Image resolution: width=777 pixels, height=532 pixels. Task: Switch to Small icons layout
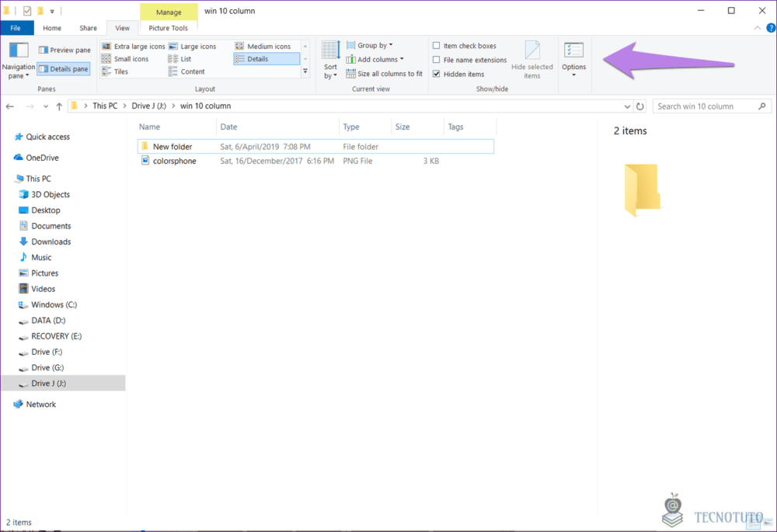point(125,59)
